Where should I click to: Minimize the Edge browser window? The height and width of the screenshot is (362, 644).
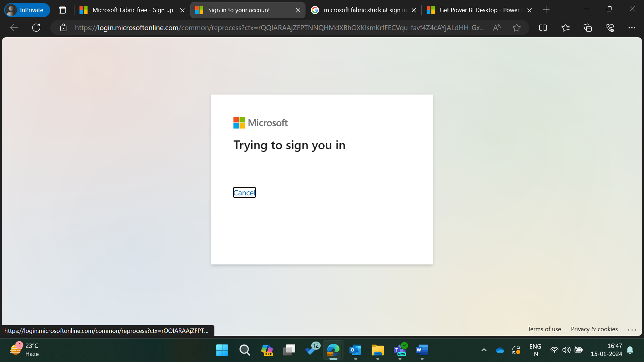(x=586, y=9)
